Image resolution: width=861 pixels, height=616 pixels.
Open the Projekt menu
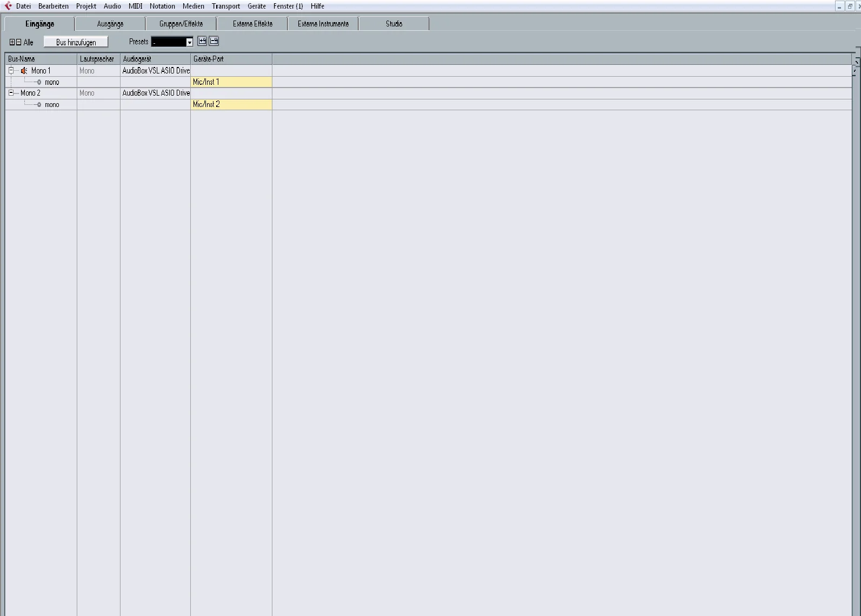86,6
